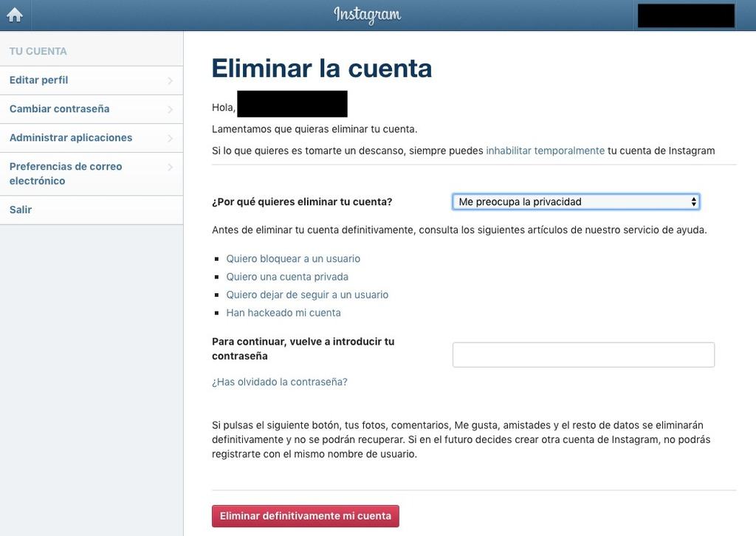Select Administrar aplicaciones in sidebar
Screen dimensions: 756x536
pos(71,137)
